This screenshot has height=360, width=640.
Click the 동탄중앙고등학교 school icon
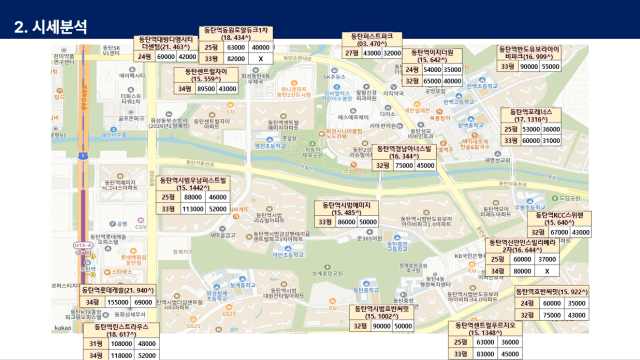click(397, 238)
